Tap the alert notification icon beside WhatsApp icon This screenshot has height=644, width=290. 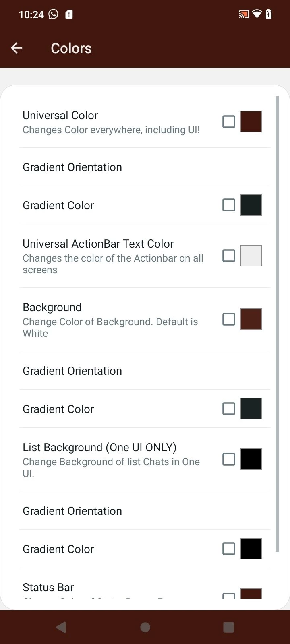pos(69,14)
